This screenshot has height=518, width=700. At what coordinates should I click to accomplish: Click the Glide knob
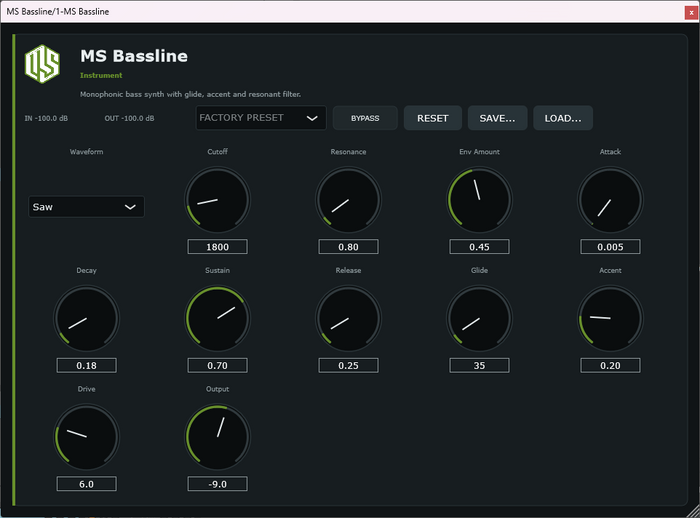coord(479,318)
